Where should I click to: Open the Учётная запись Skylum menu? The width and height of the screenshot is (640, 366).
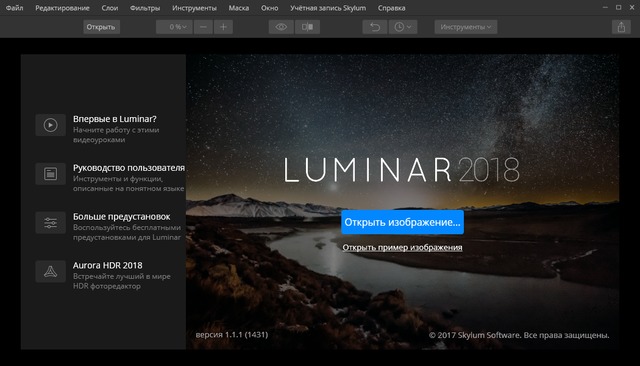[x=328, y=8]
